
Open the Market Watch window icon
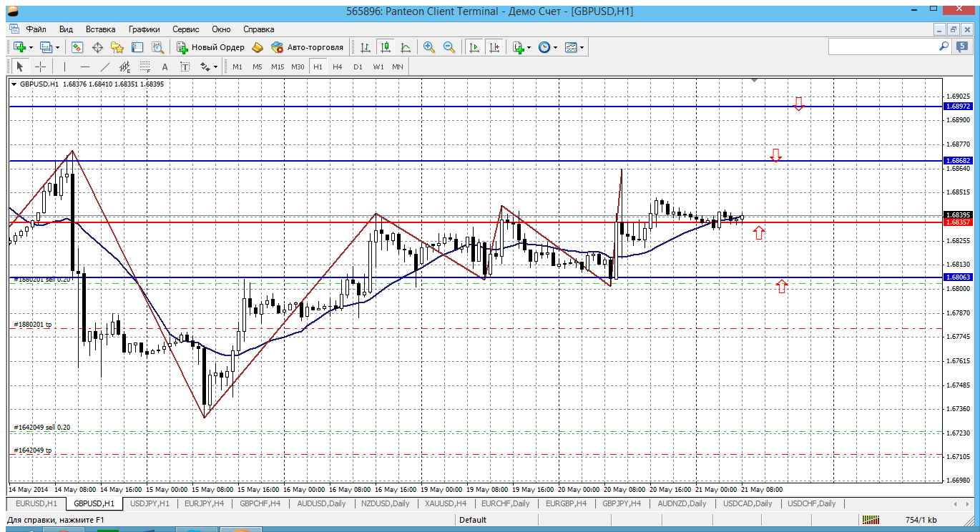(x=77, y=47)
